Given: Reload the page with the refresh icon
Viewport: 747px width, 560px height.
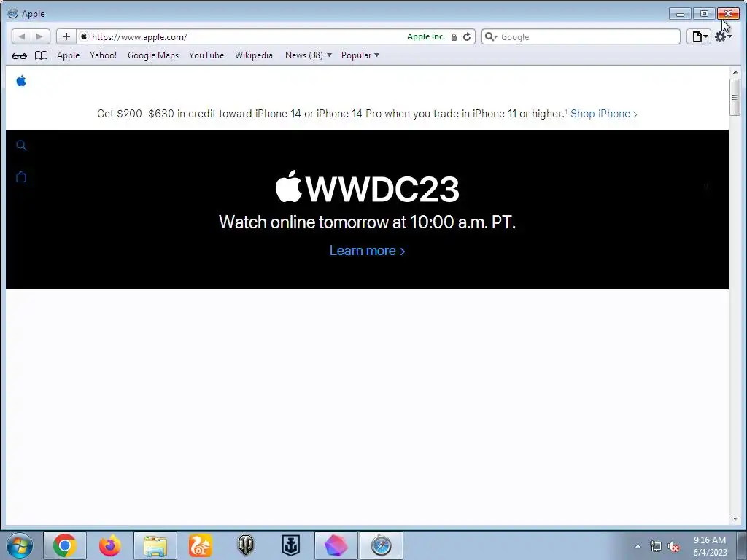Looking at the screenshot, I should 467,36.
